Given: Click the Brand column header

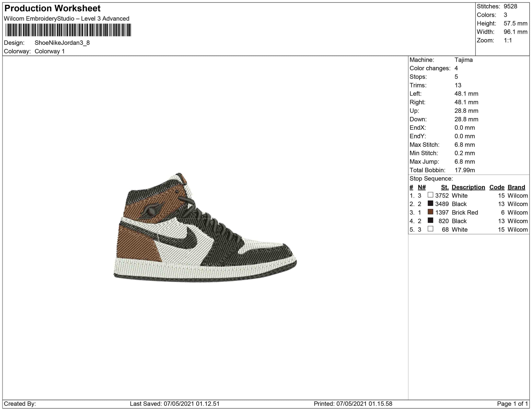Looking at the screenshot, I should 516,187.
